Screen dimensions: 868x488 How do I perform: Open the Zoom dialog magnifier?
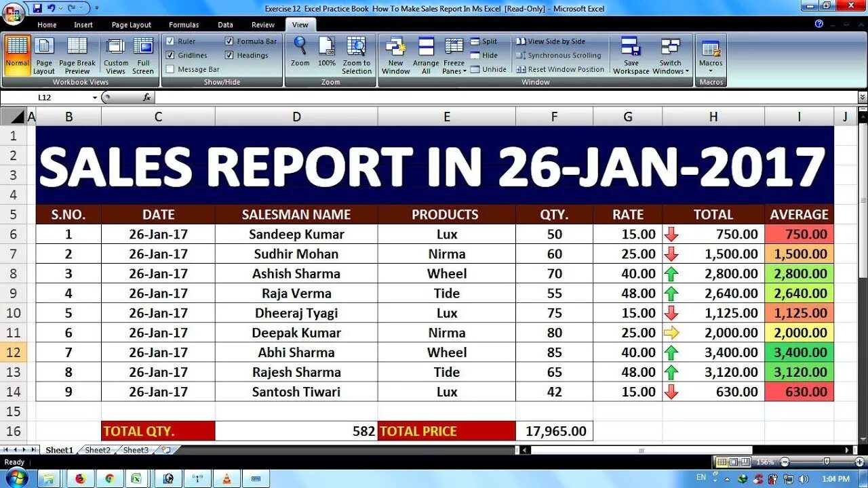click(300, 52)
